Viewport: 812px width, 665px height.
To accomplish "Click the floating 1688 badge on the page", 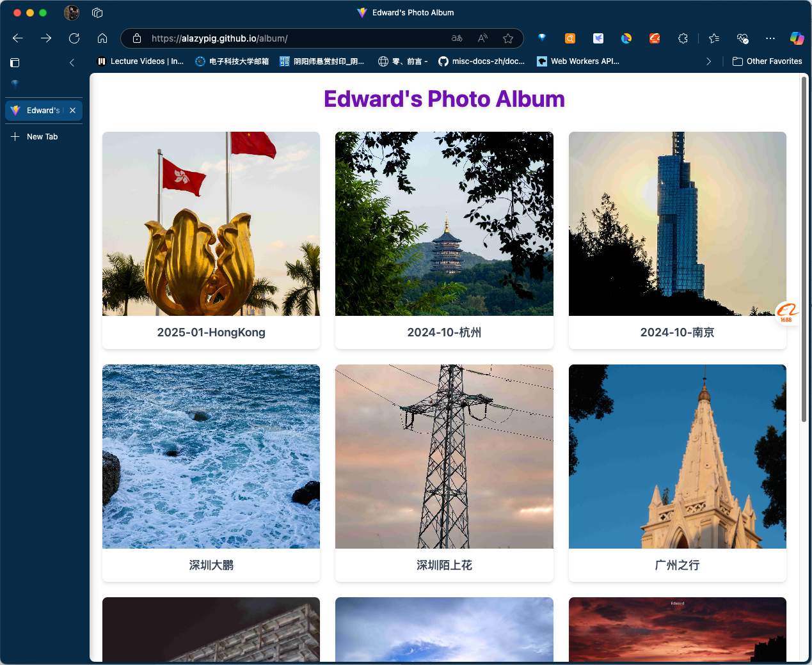I will (787, 313).
